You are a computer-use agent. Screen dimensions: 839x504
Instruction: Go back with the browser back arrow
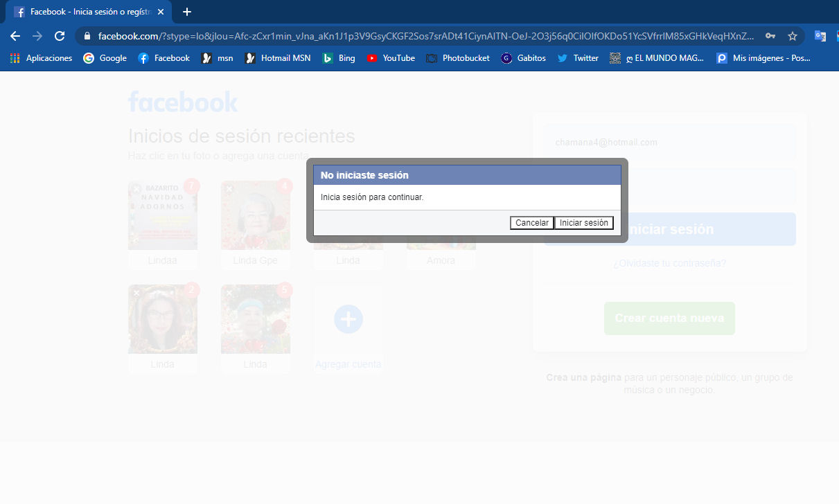[x=15, y=36]
